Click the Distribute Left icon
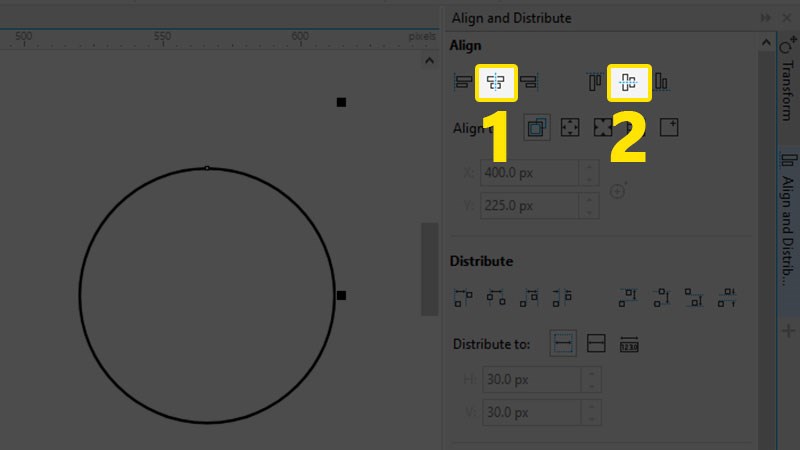800x450 pixels. [463, 297]
